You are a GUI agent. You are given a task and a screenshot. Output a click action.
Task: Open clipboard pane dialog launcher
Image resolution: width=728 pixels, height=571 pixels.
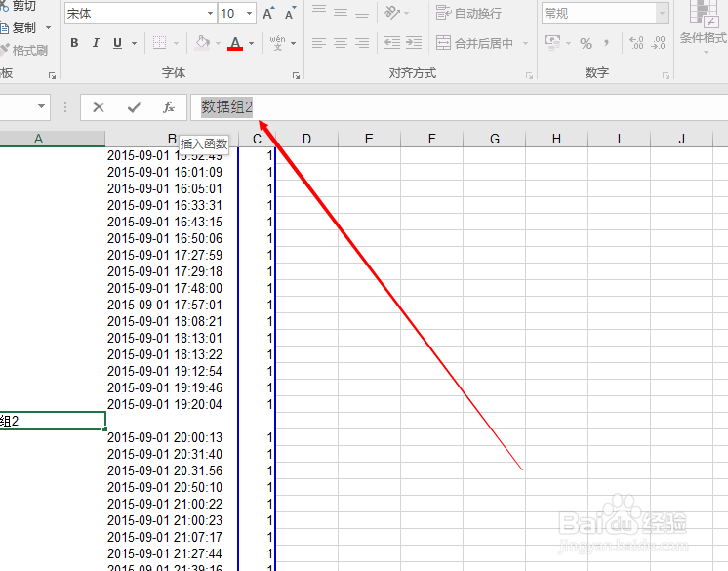52,75
